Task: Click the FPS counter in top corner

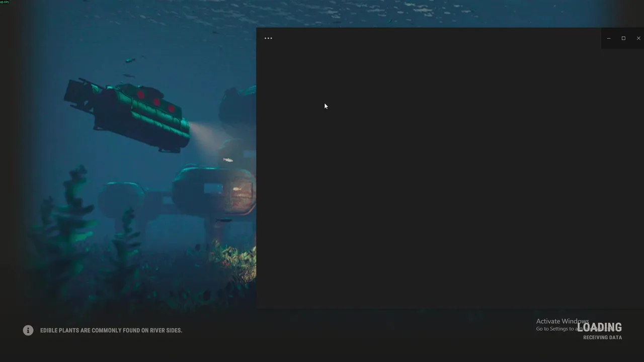Action: point(5,2)
